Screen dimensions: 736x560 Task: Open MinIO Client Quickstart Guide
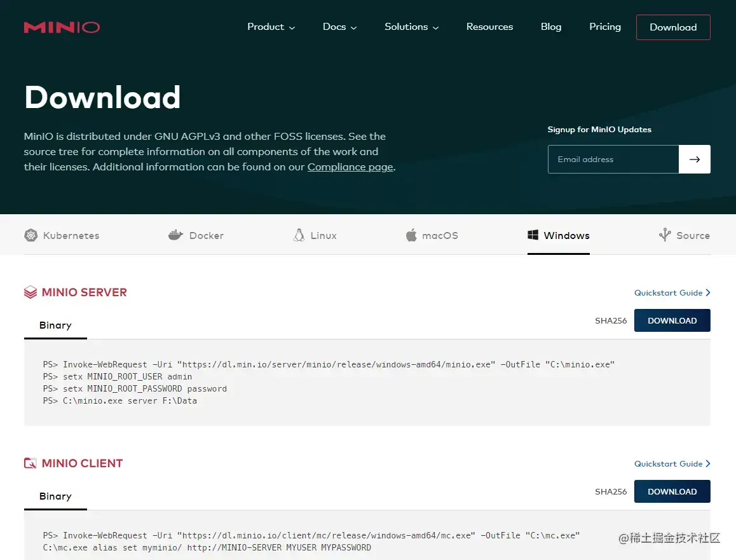(672, 464)
